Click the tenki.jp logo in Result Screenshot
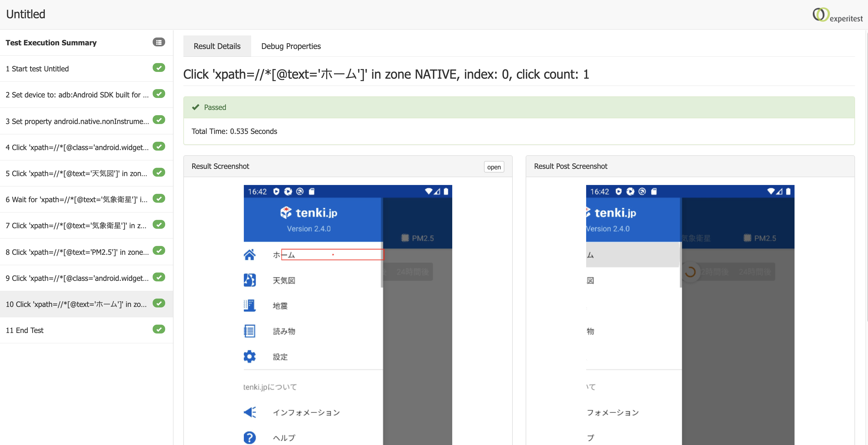Image resolution: width=868 pixels, height=445 pixels. coord(309,213)
